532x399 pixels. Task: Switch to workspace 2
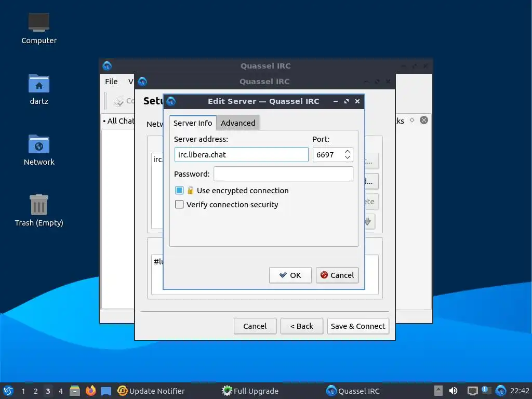pyautogui.click(x=36, y=391)
